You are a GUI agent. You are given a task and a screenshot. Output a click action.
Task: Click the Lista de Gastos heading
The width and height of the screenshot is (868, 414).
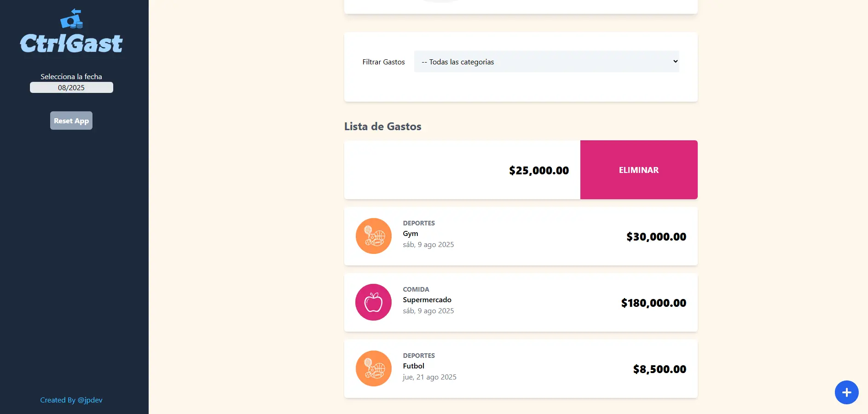382,126
